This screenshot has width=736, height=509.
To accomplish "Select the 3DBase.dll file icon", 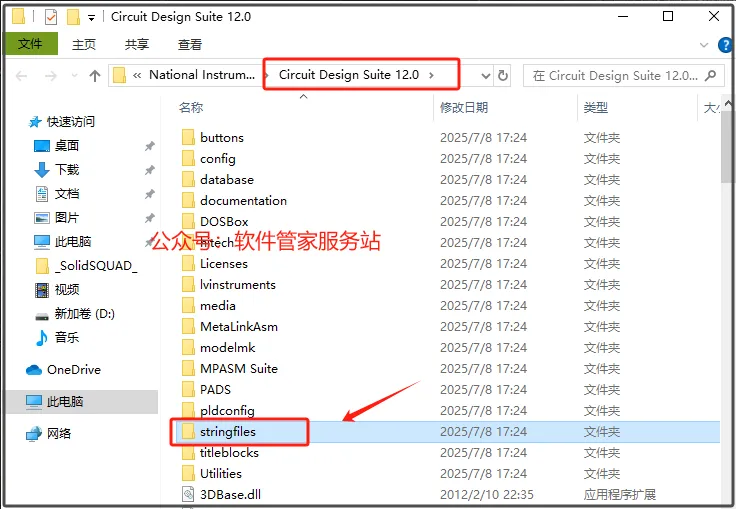I will pos(188,494).
